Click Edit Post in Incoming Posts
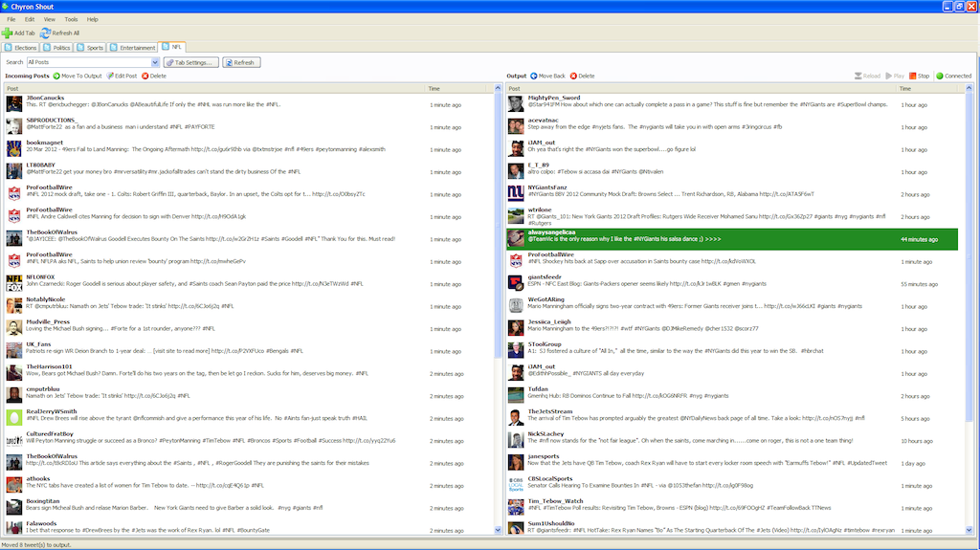Screen dimensions: 980x550 [122, 76]
